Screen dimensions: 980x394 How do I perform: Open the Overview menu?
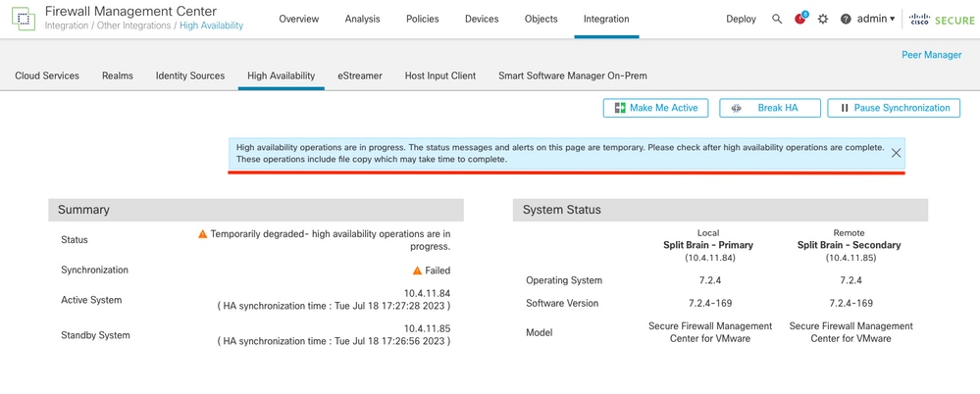coord(299,19)
